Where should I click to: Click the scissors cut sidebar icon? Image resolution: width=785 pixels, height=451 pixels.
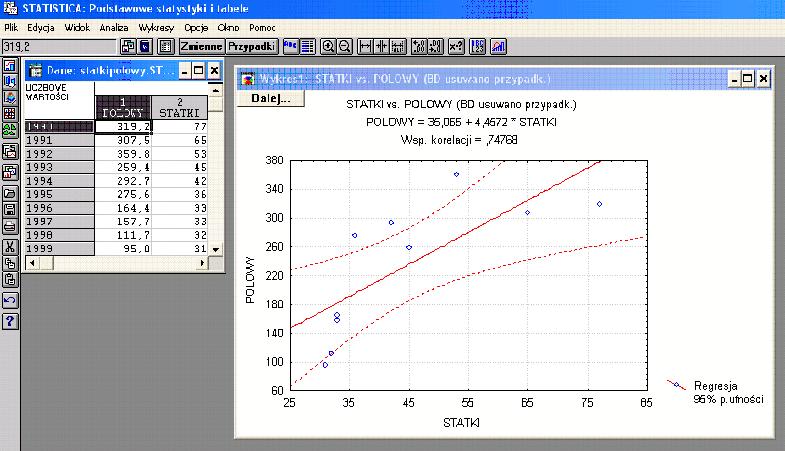point(10,247)
